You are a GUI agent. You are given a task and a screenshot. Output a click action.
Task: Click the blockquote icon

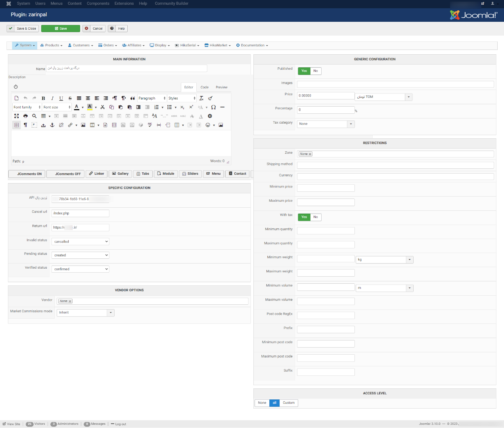pyautogui.click(x=132, y=98)
